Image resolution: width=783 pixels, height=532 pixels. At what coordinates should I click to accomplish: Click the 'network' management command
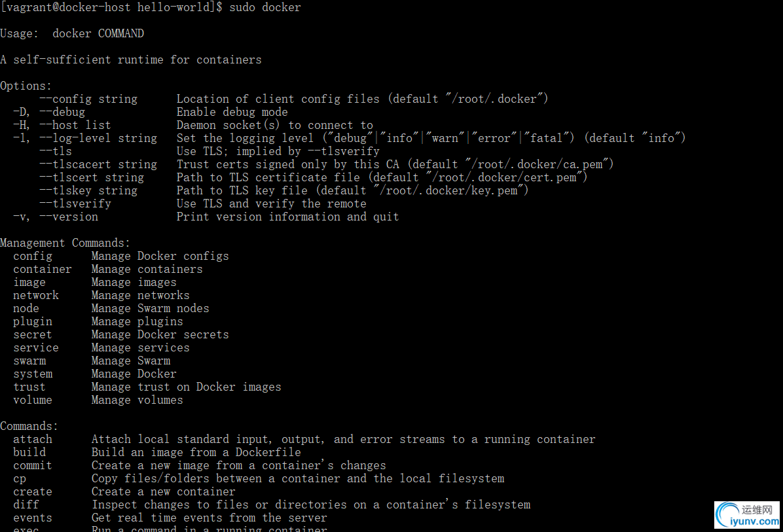[x=36, y=295]
